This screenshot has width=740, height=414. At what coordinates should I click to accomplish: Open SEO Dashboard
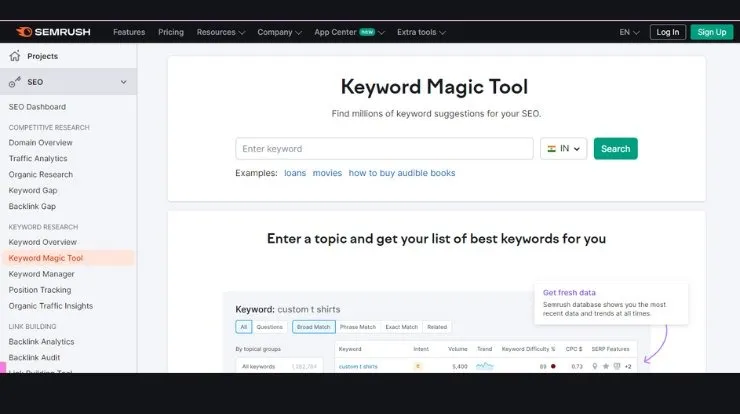37,107
